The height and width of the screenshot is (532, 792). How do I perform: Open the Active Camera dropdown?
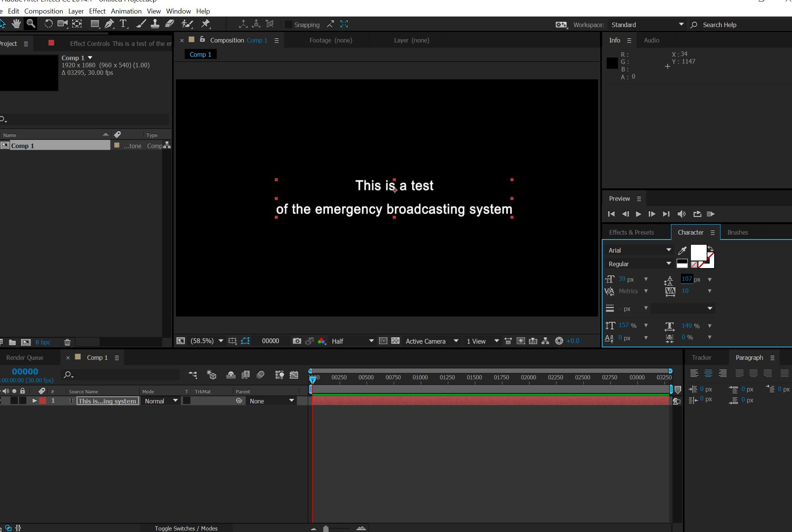tap(432, 341)
